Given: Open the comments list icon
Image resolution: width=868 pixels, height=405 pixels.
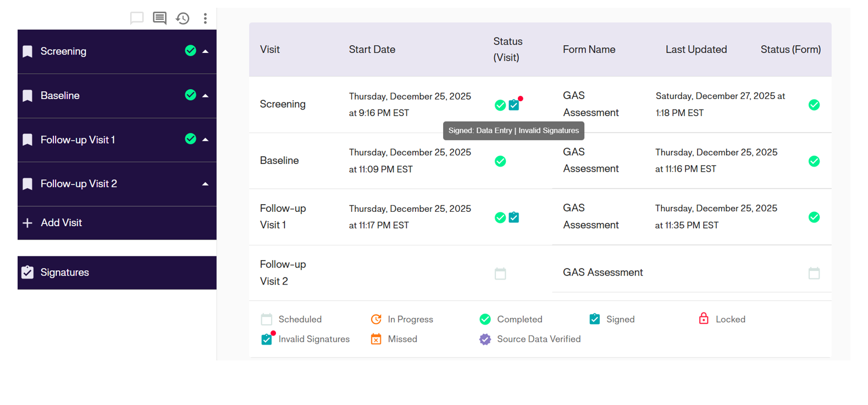Looking at the screenshot, I should [160, 18].
